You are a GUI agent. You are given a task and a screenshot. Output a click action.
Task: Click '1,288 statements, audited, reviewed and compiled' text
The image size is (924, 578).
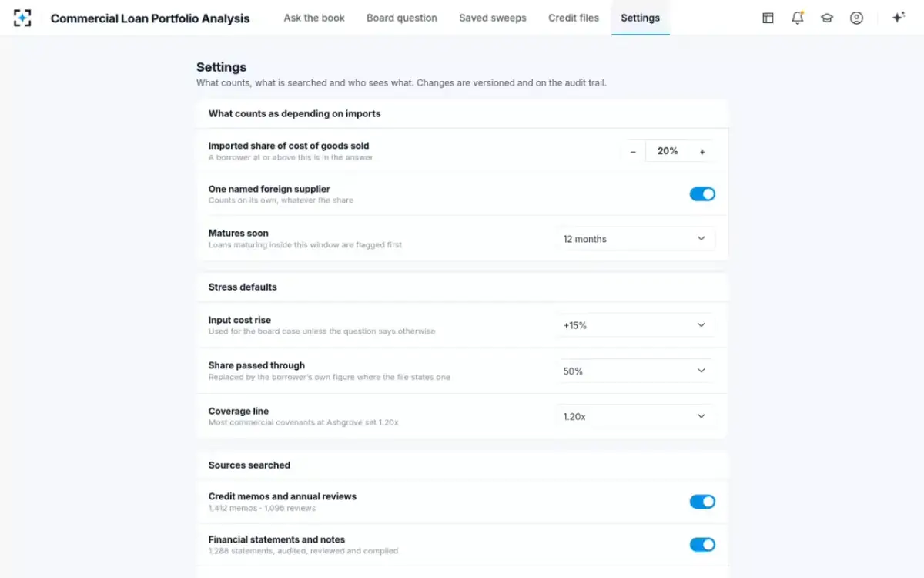coord(303,551)
